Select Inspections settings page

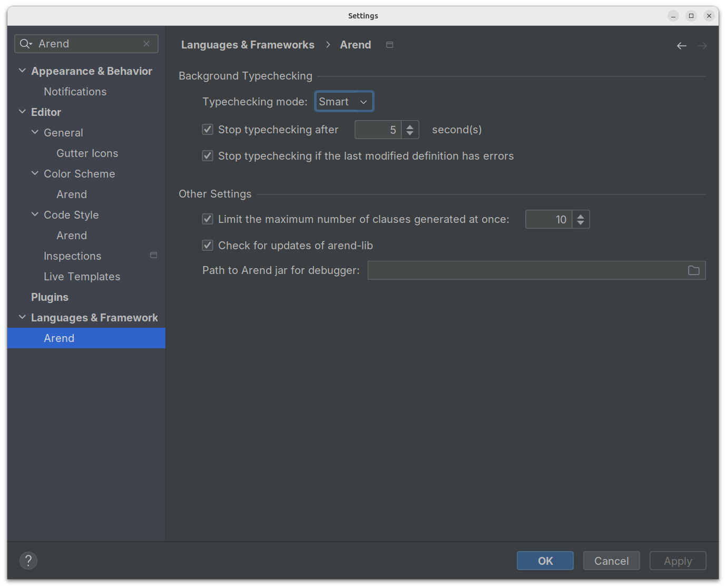tap(73, 256)
